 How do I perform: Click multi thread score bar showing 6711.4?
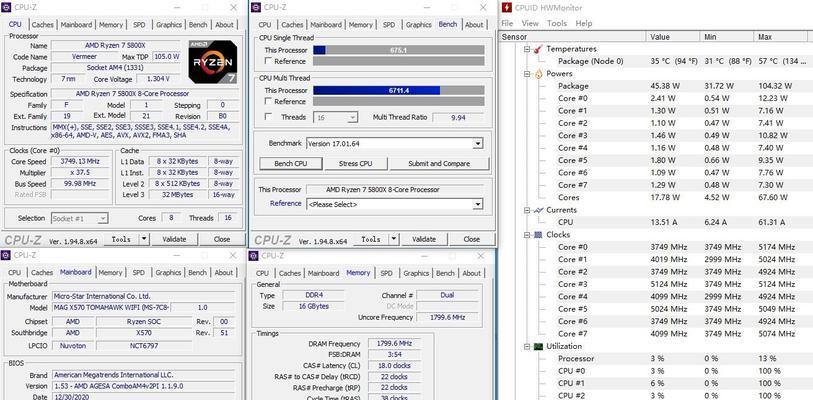[x=399, y=91]
